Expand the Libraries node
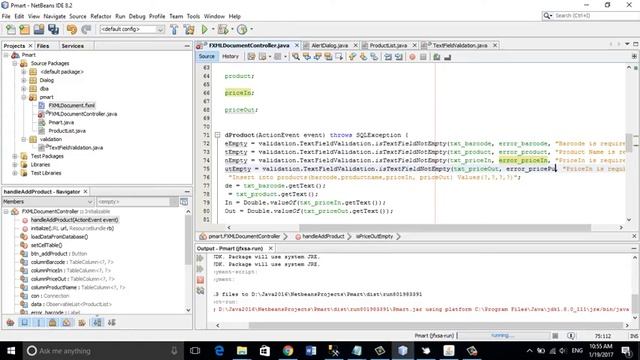Viewport: 640px width, 360px height. click(x=15, y=164)
